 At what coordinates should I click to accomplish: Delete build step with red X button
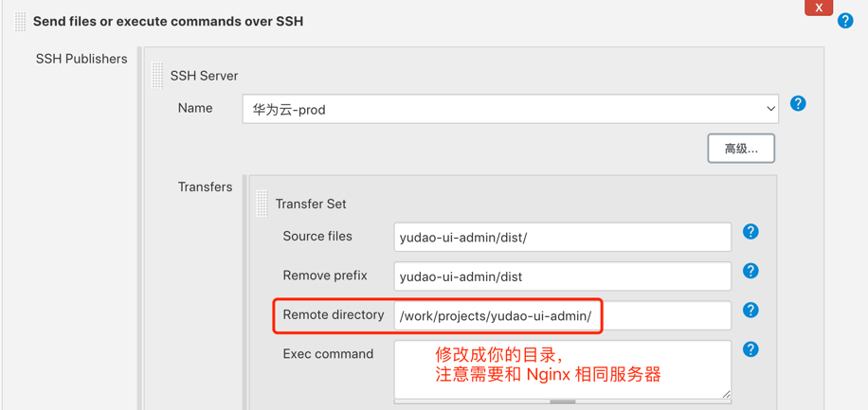click(819, 8)
